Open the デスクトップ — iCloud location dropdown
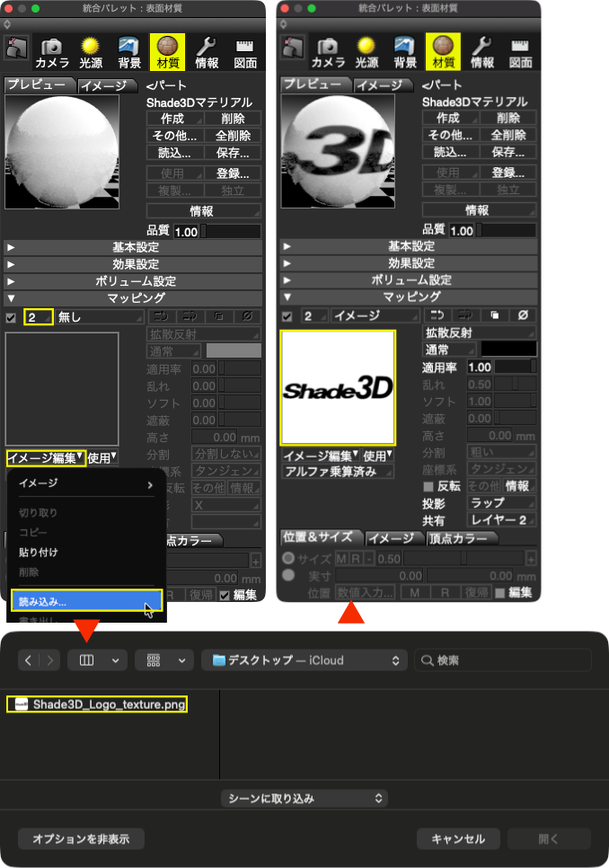The height and width of the screenshot is (868, 609). coord(304,660)
